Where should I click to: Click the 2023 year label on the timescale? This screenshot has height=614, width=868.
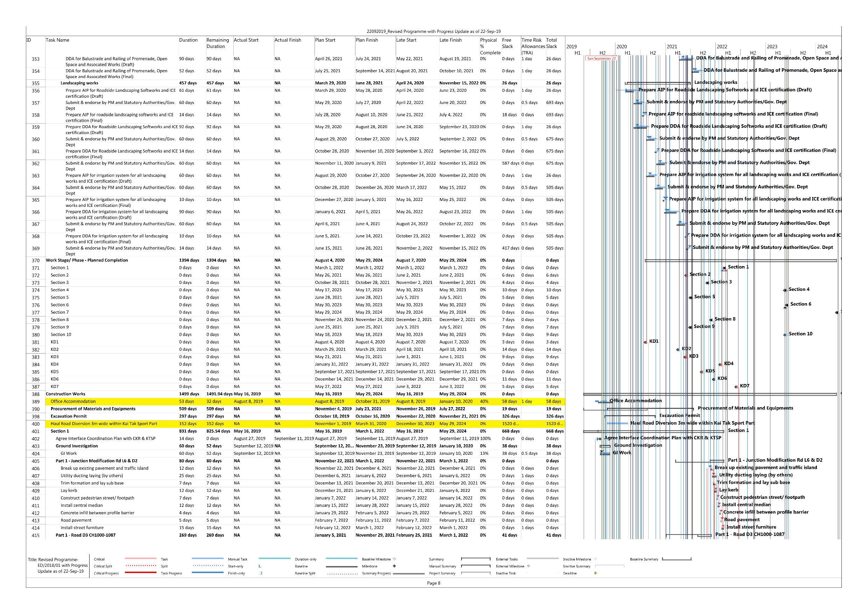[772, 47]
